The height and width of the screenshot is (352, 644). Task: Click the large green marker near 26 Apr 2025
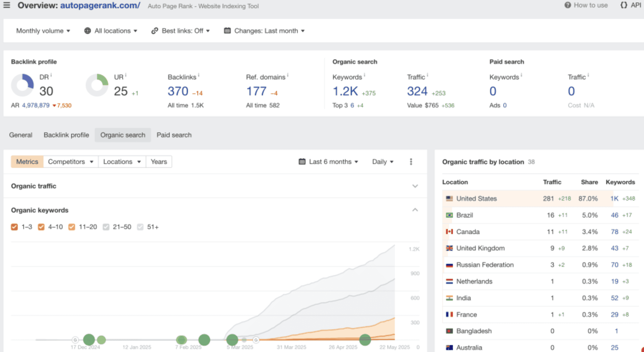point(365,340)
